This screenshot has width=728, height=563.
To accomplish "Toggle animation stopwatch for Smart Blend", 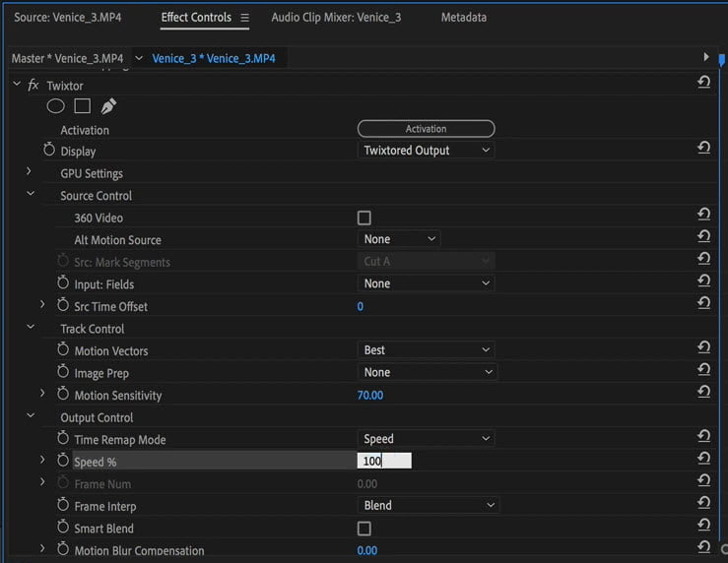I will point(63,527).
